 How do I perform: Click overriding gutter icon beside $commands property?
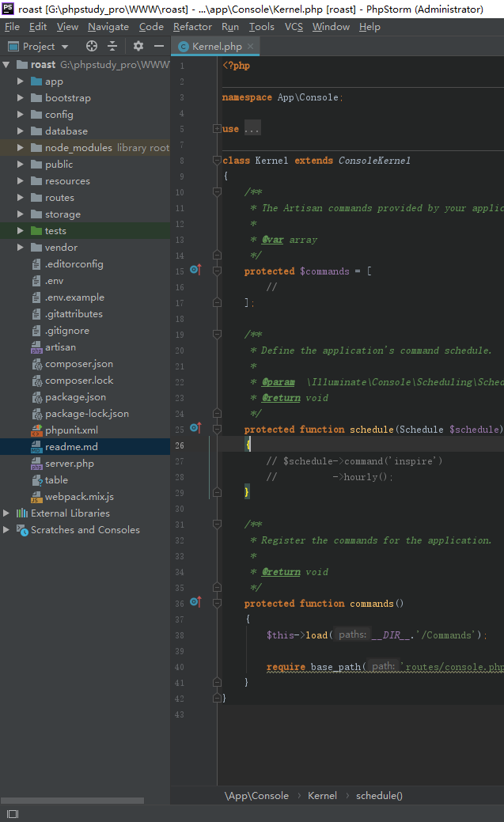click(195, 270)
